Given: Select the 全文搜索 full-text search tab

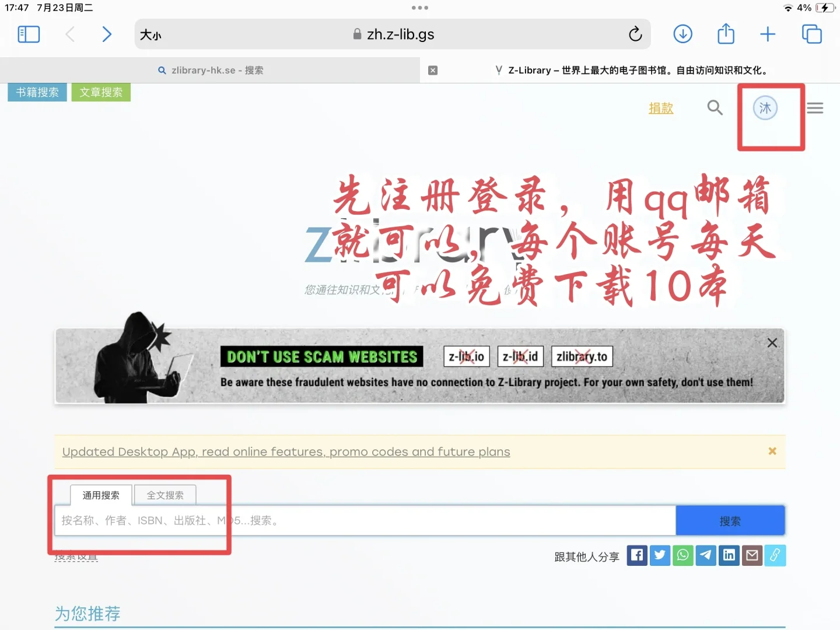Looking at the screenshot, I should [165, 495].
